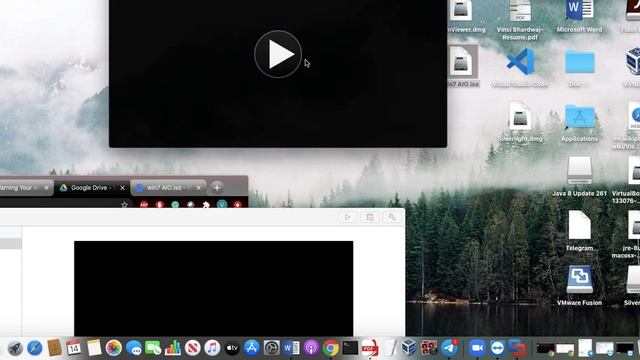The width and height of the screenshot is (640, 360).
Task: Select the Vinci Bhardwaj-Resume.pdf desktop file
Action: pyautogui.click(x=520, y=20)
